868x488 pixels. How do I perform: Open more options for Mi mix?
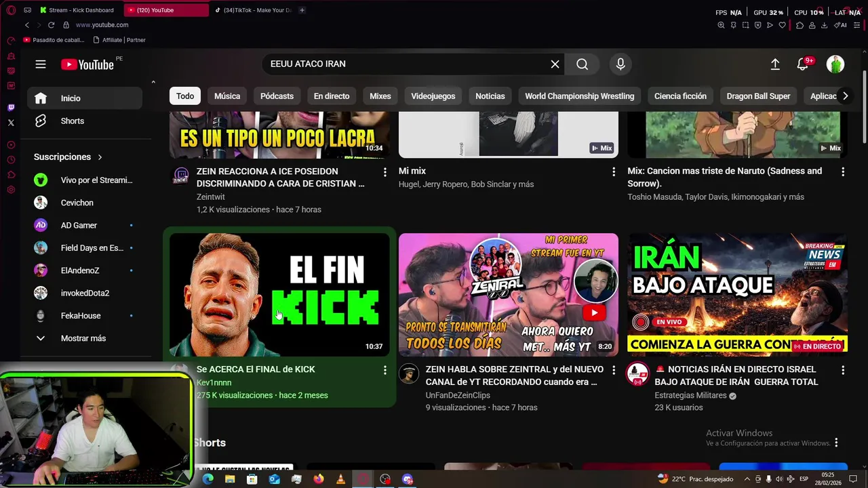[x=614, y=172]
